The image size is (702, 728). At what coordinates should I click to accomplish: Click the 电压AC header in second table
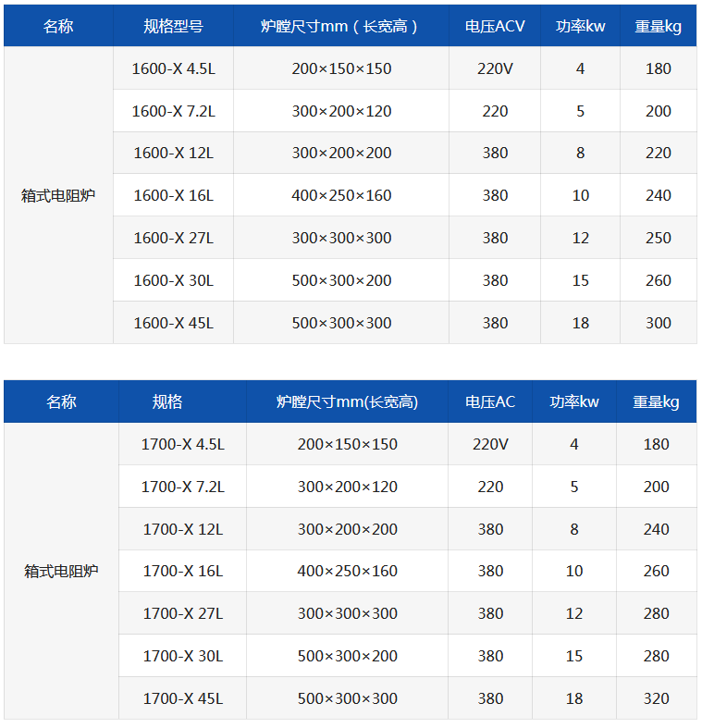click(x=490, y=401)
